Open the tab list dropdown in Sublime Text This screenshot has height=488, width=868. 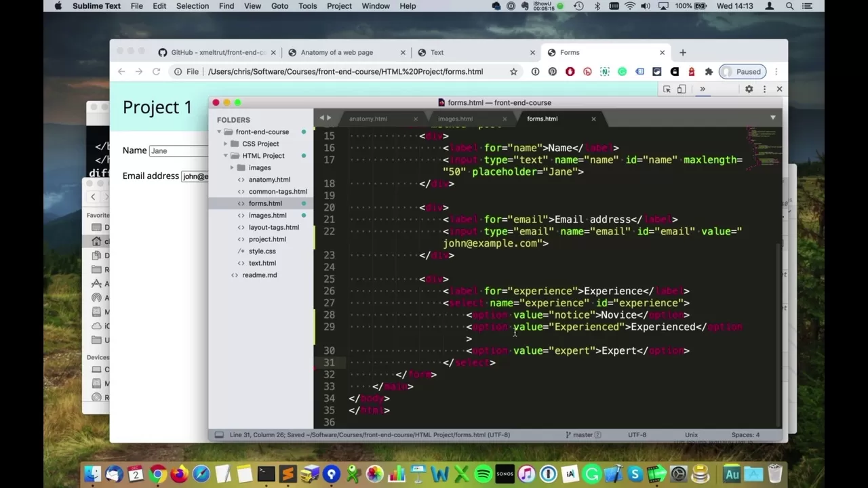coord(773,118)
